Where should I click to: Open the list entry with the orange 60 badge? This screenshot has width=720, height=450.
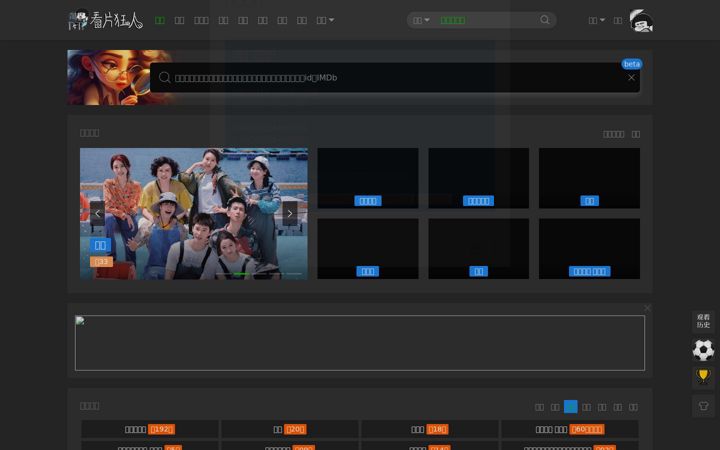(x=570, y=429)
